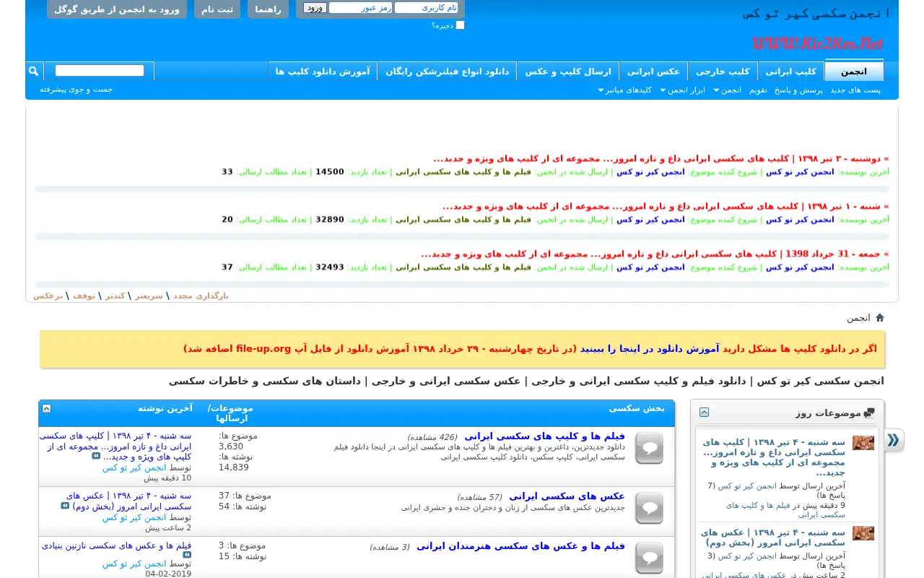924x578 pixels.
Task: Click ورود به انجمن از طریق گوگل button
Action: tap(117, 9)
